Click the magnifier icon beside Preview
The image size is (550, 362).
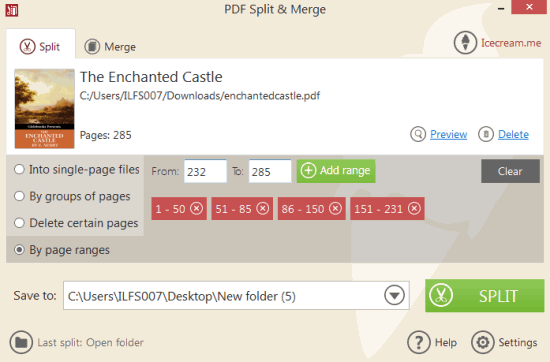point(418,134)
